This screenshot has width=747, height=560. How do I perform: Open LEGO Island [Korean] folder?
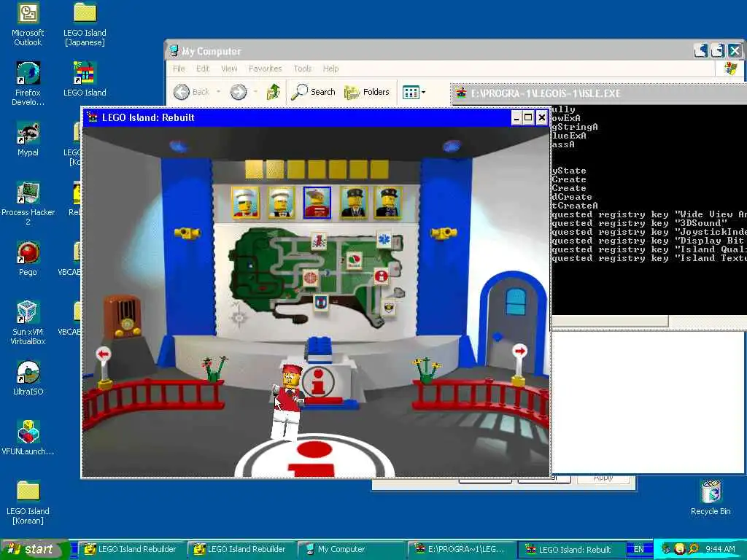(28, 502)
